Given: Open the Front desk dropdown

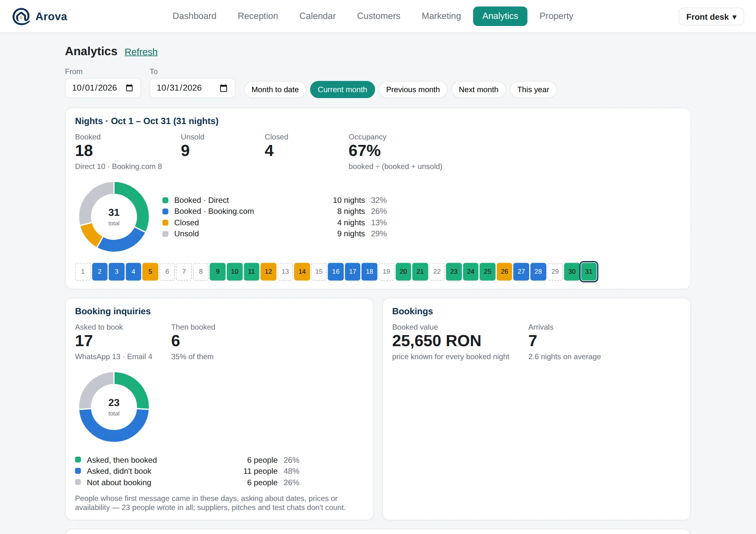Looking at the screenshot, I should (711, 17).
